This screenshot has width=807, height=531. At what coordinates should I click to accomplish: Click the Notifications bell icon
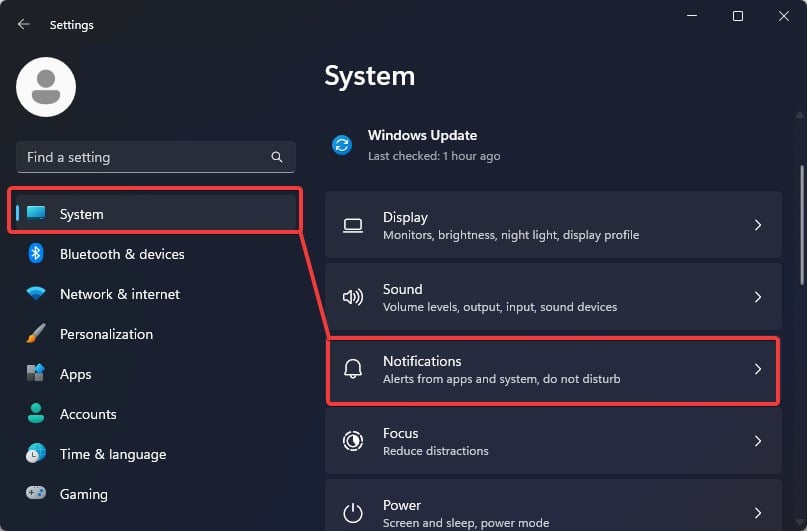(352, 369)
